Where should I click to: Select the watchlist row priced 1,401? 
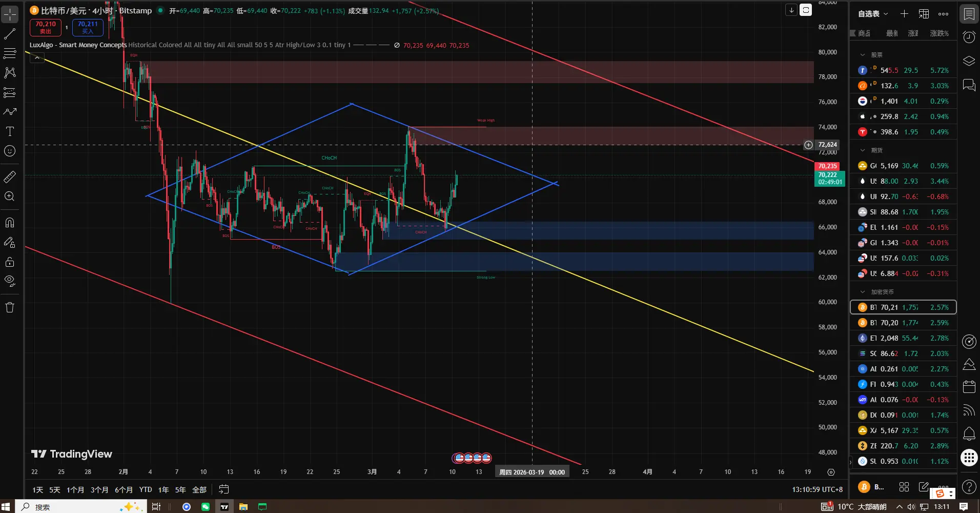(x=903, y=101)
